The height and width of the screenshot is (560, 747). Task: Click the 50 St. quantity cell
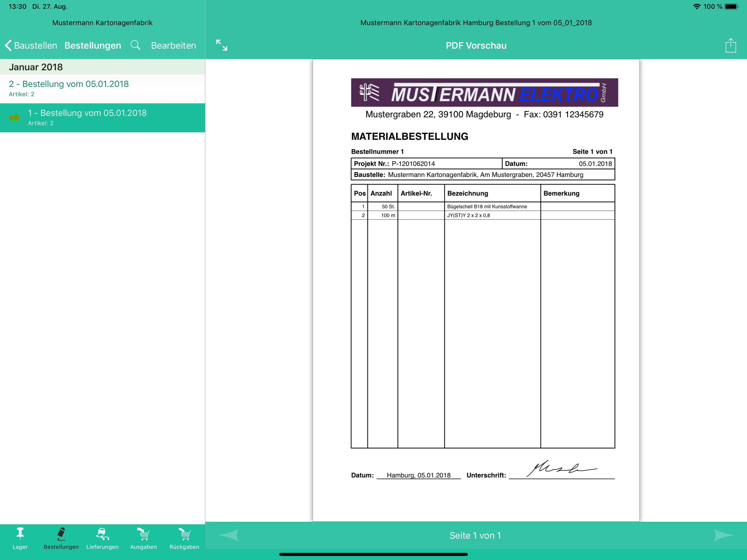383,206
